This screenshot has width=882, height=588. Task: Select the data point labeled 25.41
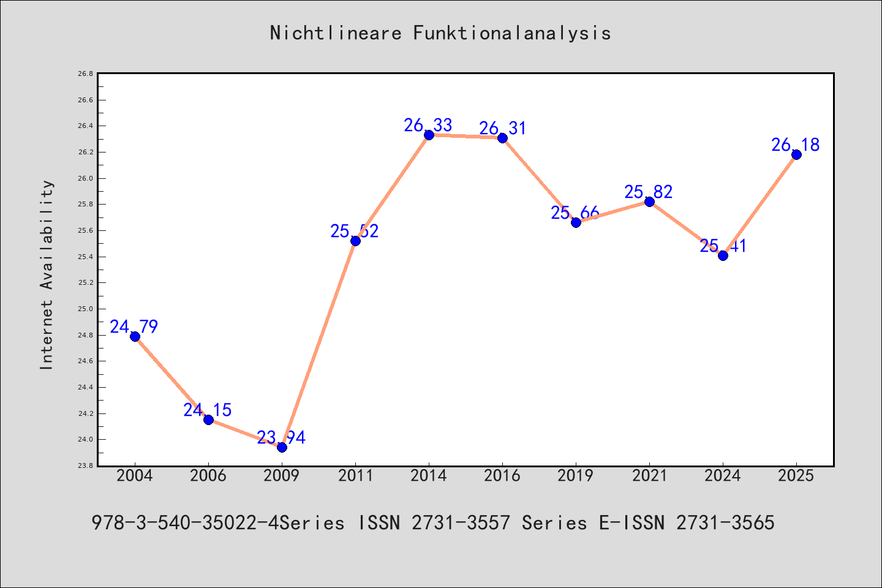click(723, 255)
